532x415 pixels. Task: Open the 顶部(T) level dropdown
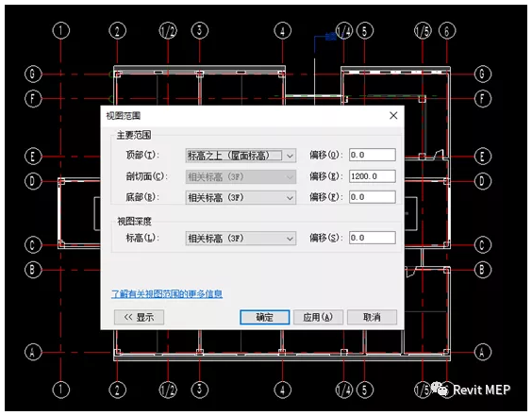[241, 156]
